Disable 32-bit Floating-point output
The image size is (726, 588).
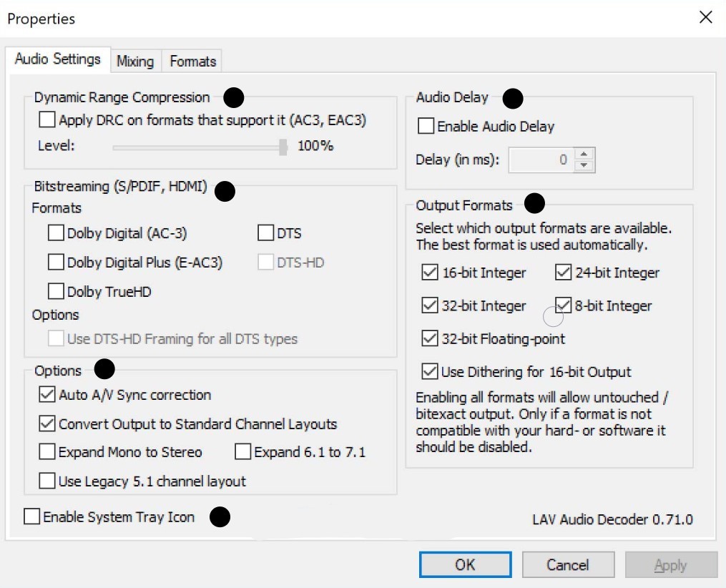(430, 338)
